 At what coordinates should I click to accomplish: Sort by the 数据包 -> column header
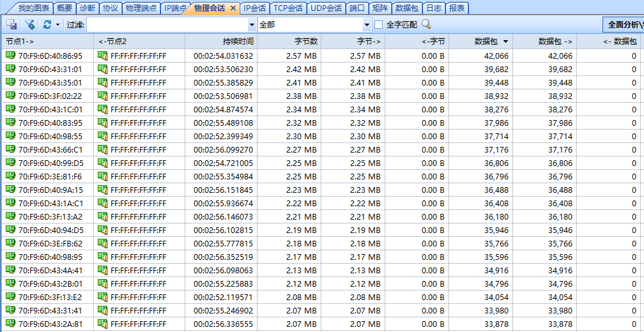(544, 41)
